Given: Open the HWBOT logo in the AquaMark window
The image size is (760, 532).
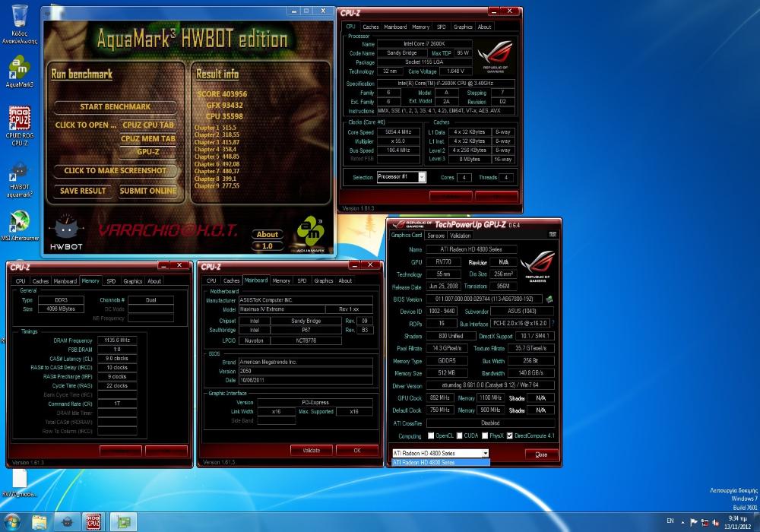Looking at the screenshot, I should (x=66, y=233).
